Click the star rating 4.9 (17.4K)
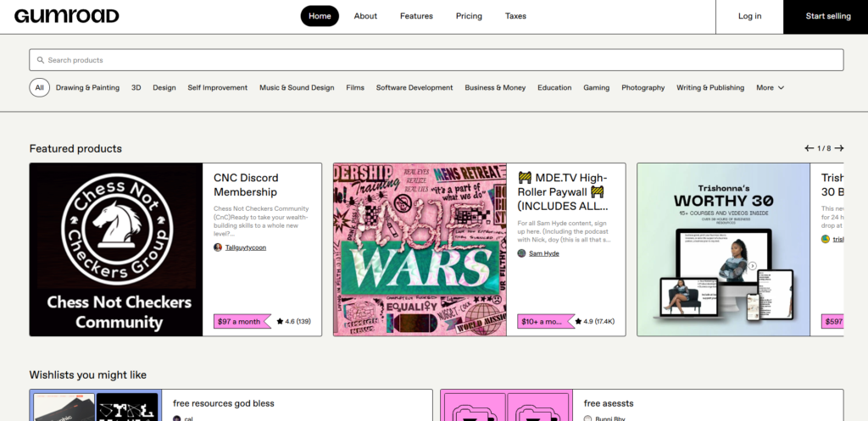868x421 pixels. [x=594, y=321]
